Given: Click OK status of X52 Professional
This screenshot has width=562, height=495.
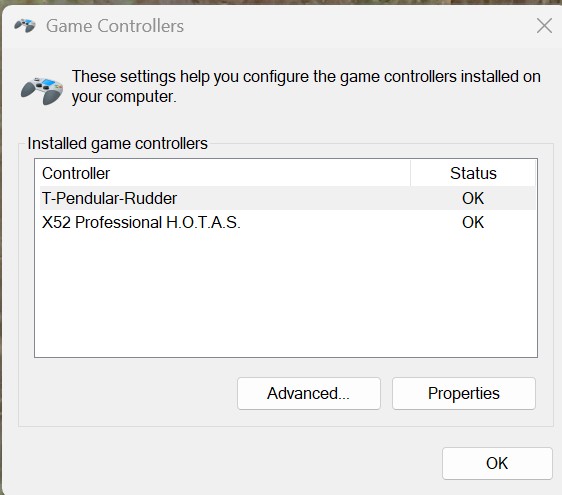Looking at the screenshot, I should pos(473,222).
